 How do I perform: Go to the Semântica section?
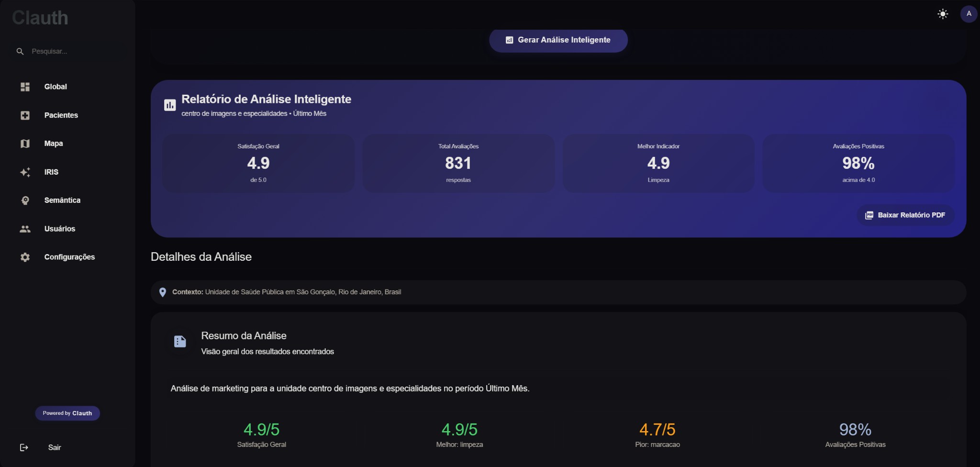click(62, 200)
